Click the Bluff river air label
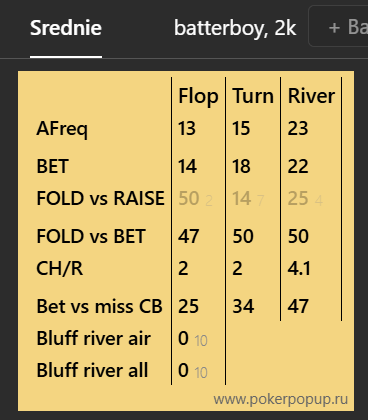Screen dimensions: 368x420 (93, 338)
